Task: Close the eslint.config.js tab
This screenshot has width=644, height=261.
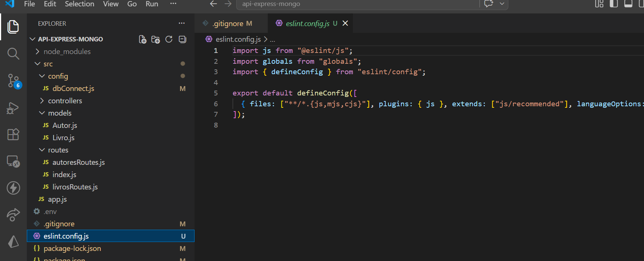Action: point(345,23)
